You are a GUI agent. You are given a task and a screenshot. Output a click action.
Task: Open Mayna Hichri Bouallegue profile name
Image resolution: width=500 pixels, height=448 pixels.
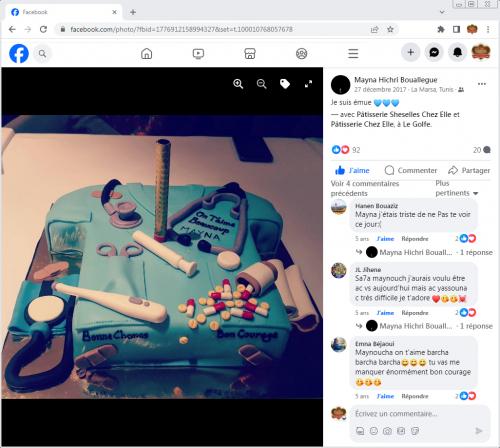(396, 80)
